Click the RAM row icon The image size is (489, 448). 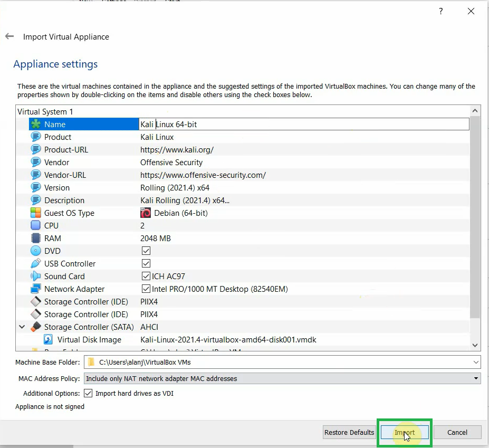point(35,238)
